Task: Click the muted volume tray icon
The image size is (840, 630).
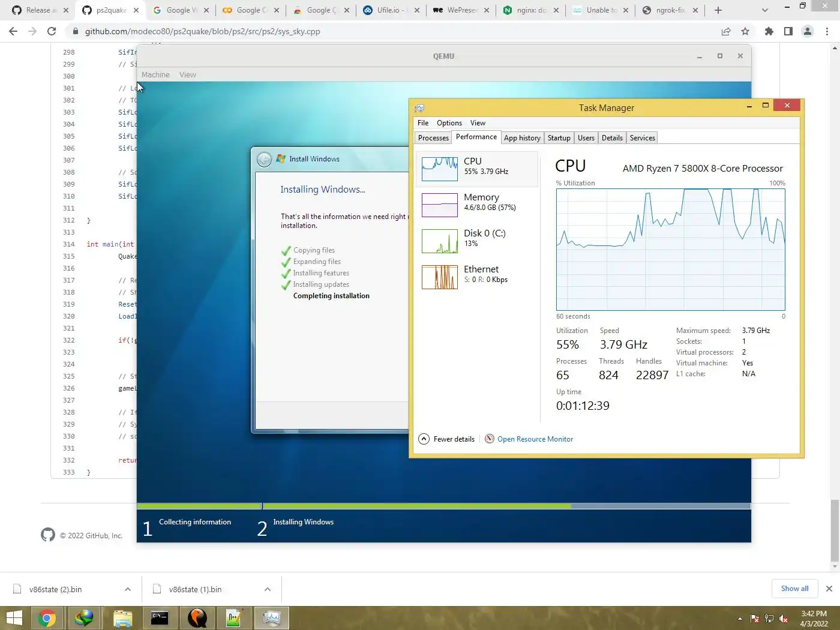Action: [784, 619]
